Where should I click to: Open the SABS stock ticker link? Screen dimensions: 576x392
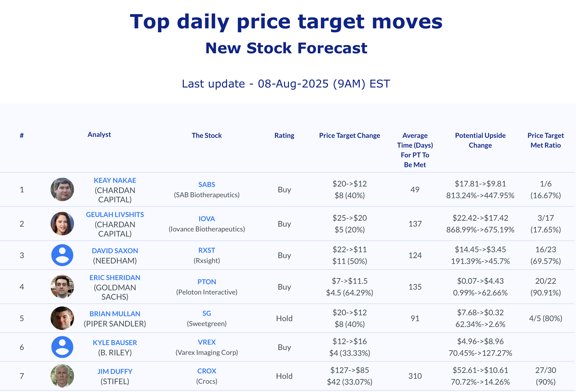pyautogui.click(x=207, y=185)
